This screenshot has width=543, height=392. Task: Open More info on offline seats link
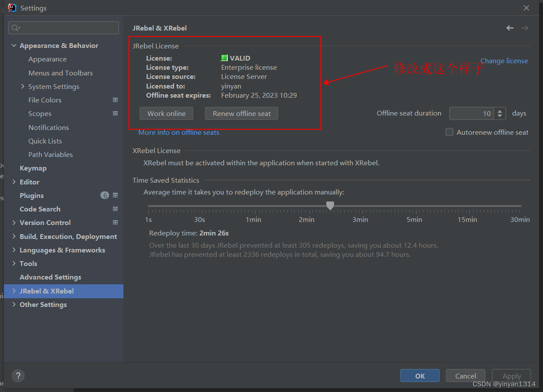[179, 132]
